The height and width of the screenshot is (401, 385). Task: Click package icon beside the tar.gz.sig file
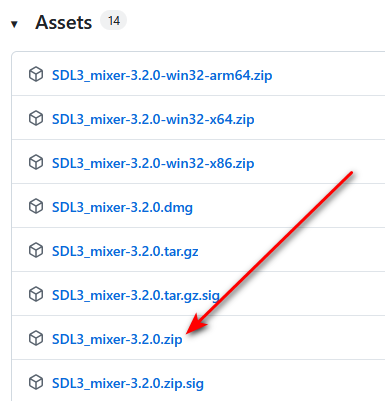36,294
